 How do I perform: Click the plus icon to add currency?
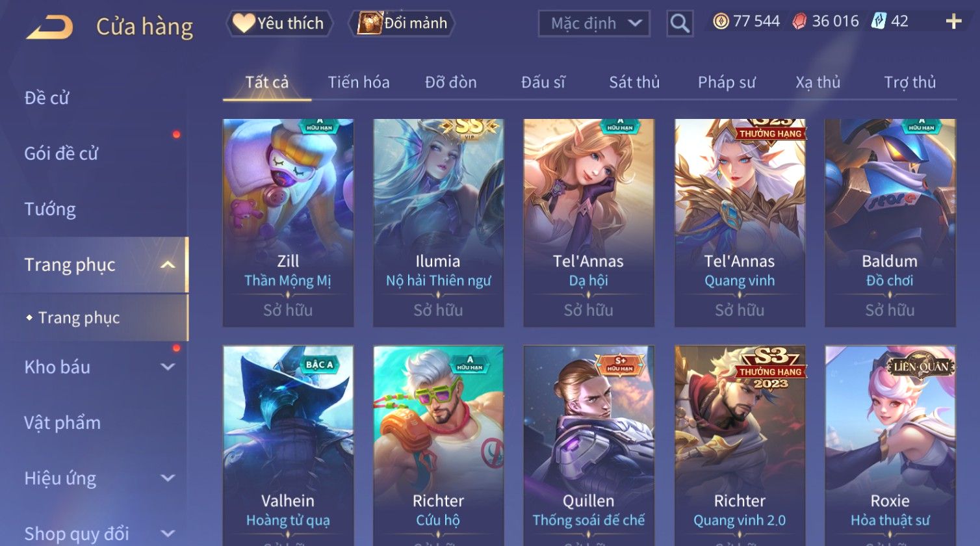953,22
